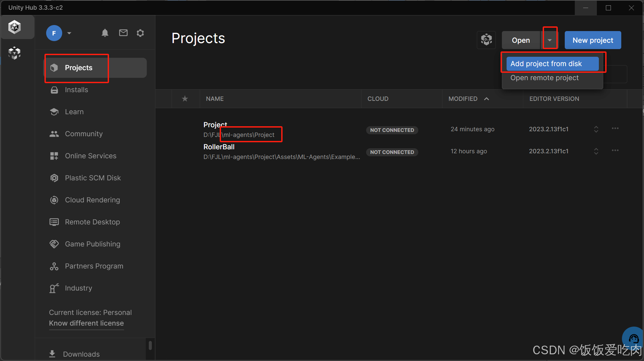The width and height of the screenshot is (644, 361).
Task: Toggle the Open dropdown arrow
Action: click(549, 40)
